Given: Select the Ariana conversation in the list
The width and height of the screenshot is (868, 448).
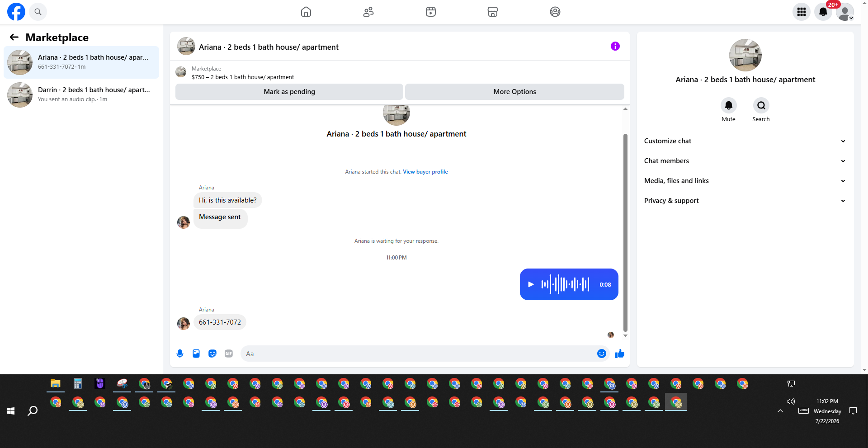Looking at the screenshot, I should coord(81,62).
